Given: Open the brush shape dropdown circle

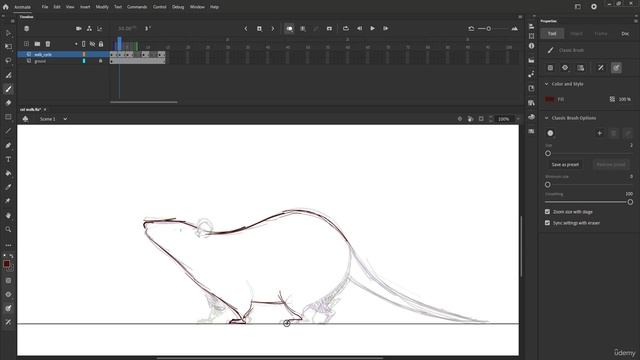Looking at the screenshot, I should tap(550, 133).
